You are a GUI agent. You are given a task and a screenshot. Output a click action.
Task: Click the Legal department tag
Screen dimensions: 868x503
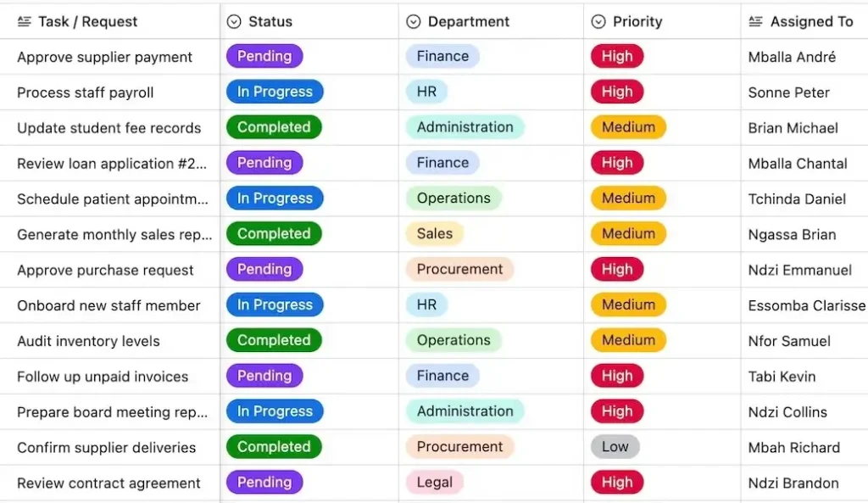(435, 483)
